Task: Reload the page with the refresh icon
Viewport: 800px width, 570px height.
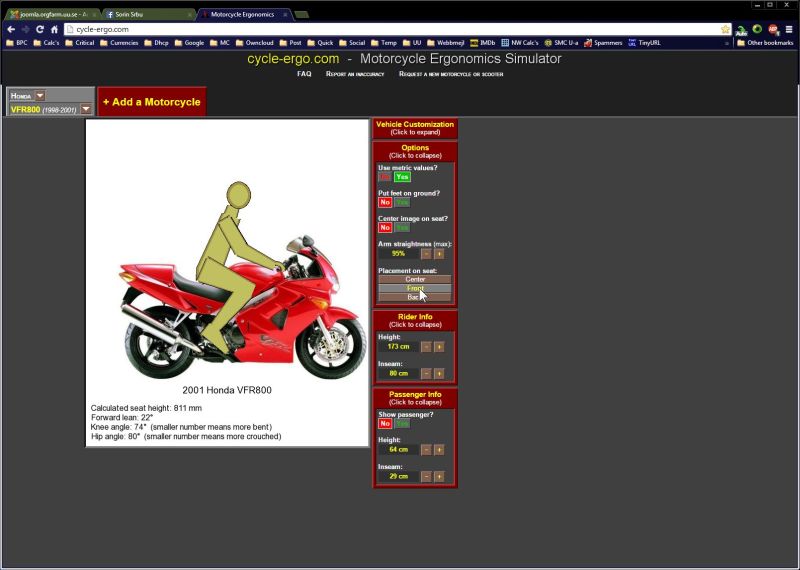Action: click(x=40, y=29)
